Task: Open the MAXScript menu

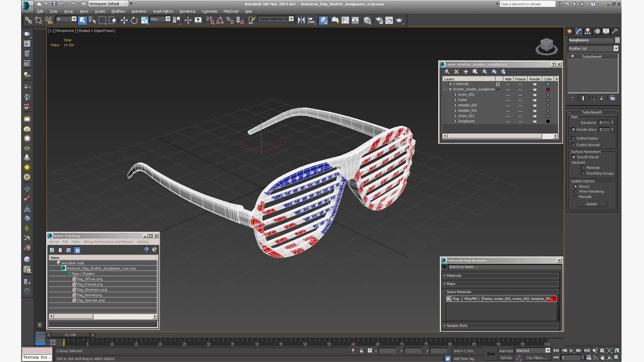Action: click(x=231, y=11)
